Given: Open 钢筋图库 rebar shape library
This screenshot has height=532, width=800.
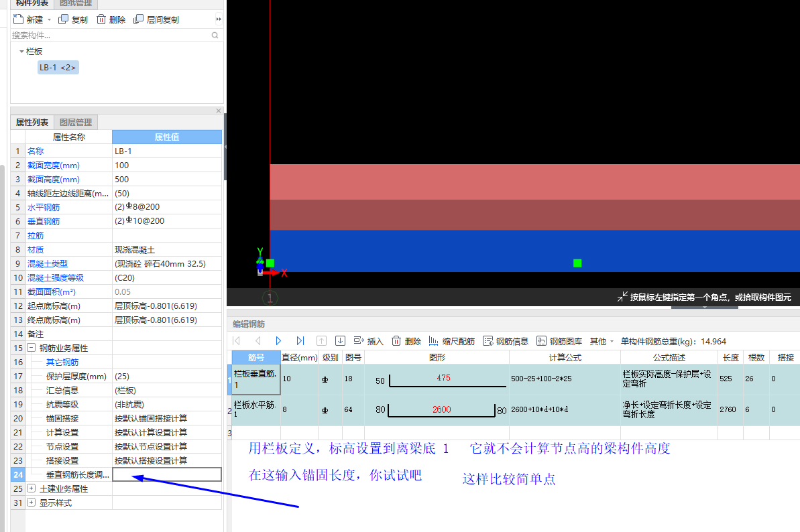Looking at the screenshot, I should pyautogui.click(x=559, y=341).
